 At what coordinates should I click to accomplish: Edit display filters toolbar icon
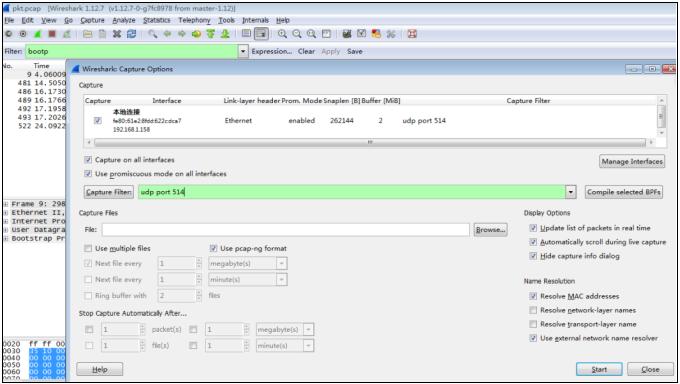point(362,34)
